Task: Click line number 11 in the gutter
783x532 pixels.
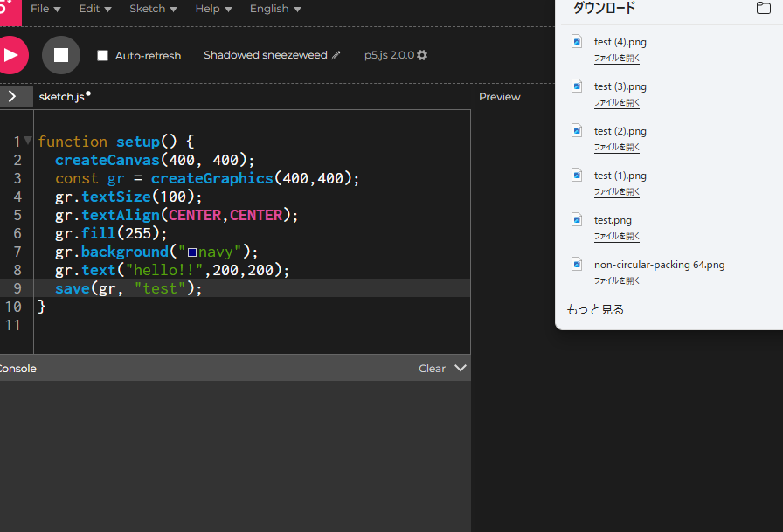Action: coord(13,325)
